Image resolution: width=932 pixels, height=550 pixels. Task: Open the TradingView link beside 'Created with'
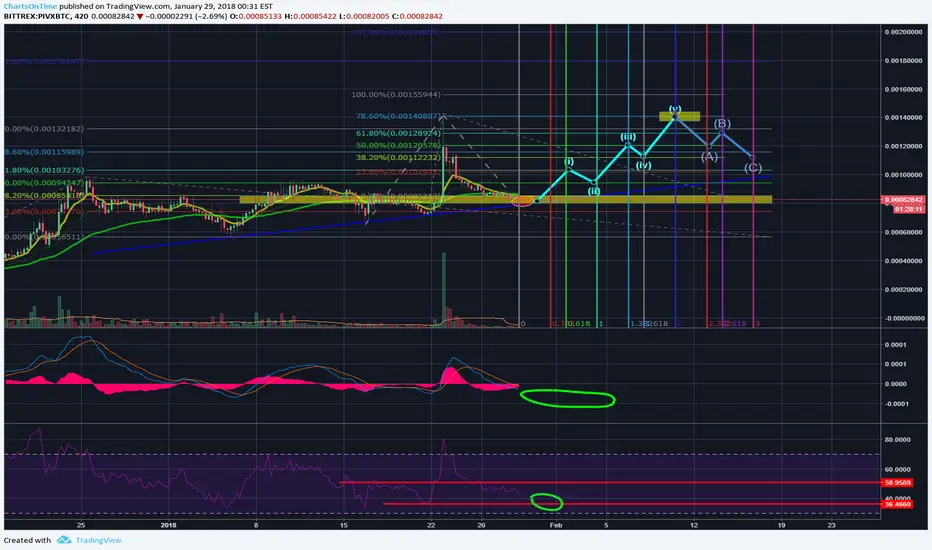pos(98,540)
